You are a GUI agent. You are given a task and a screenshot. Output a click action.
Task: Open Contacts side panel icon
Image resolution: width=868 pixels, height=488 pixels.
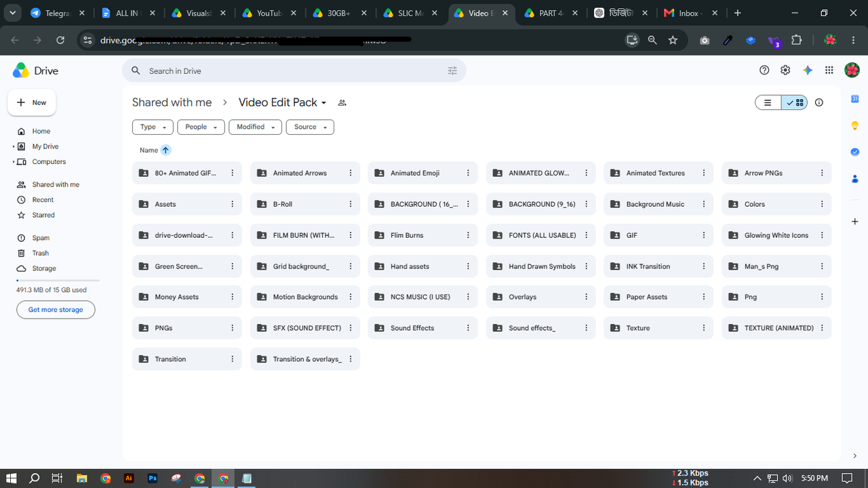click(x=855, y=179)
